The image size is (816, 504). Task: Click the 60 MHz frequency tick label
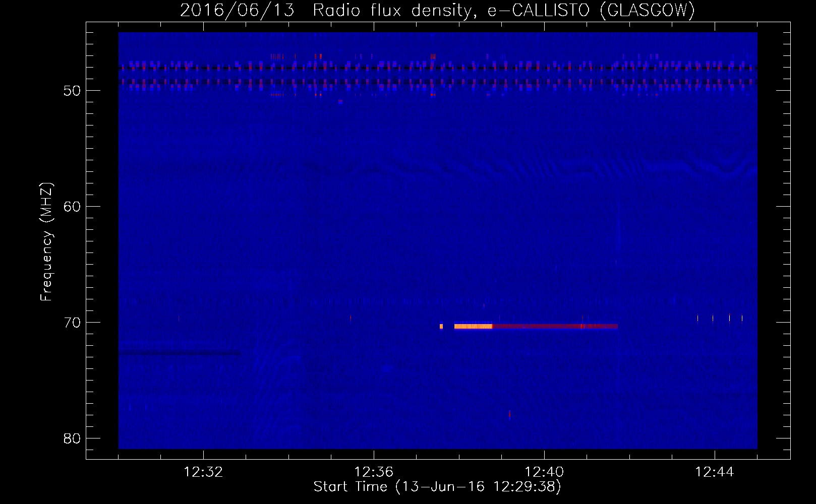click(x=72, y=207)
